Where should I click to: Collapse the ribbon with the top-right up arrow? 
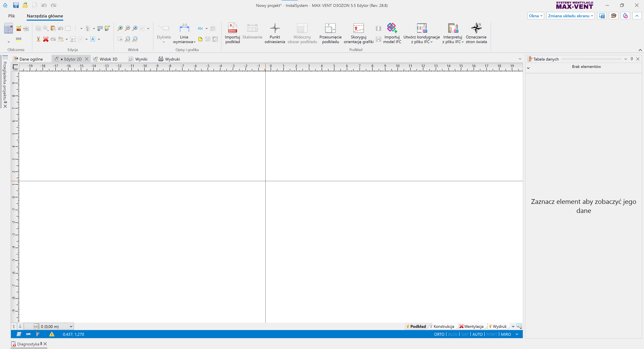pos(637,16)
